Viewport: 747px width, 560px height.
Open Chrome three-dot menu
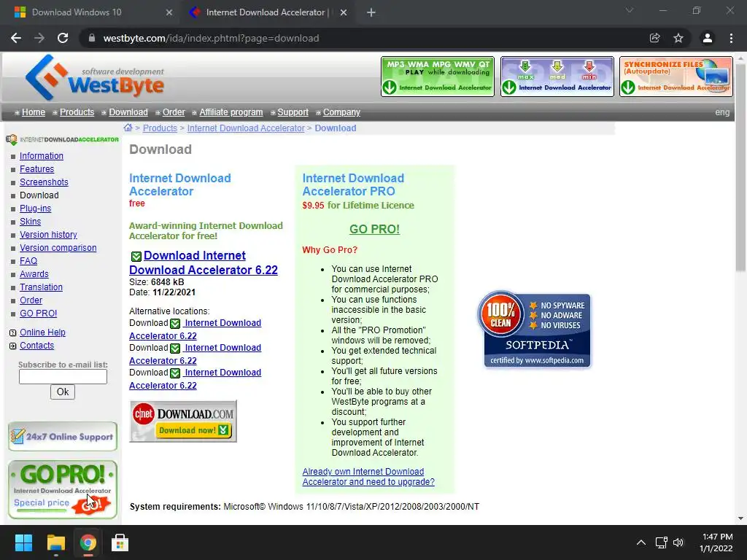(x=731, y=38)
